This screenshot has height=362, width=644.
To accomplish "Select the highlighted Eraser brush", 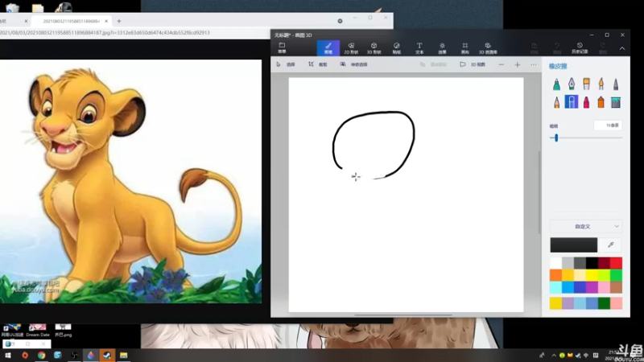I will point(572,102).
